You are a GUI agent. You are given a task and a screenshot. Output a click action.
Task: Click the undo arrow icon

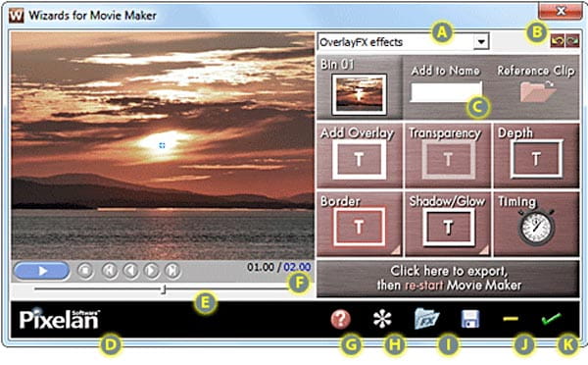click(x=558, y=41)
